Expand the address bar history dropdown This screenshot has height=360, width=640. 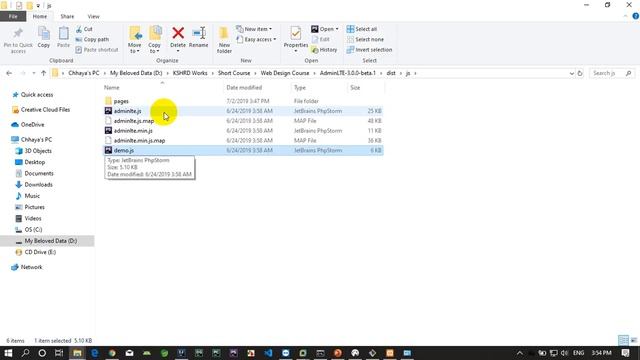[x=571, y=73]
